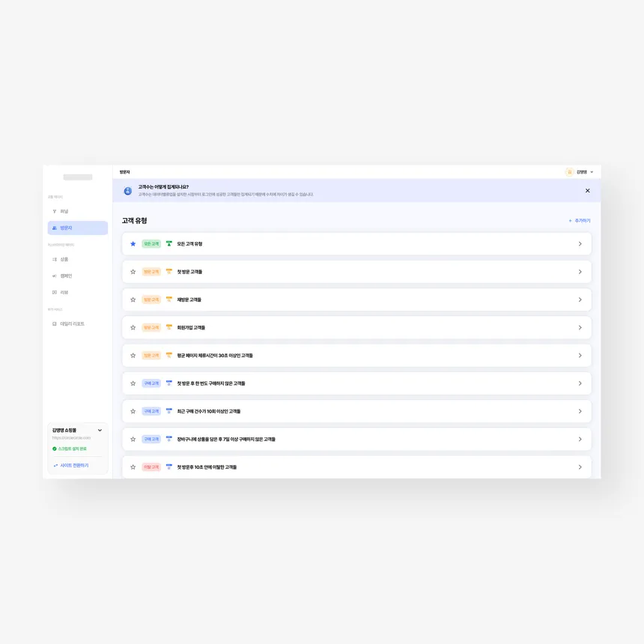644x644 pixels.
Task: Dismiss the 고객수는 어떻게 집계되나요 banner
Action: pyautogui.click(x=588, y=190)
